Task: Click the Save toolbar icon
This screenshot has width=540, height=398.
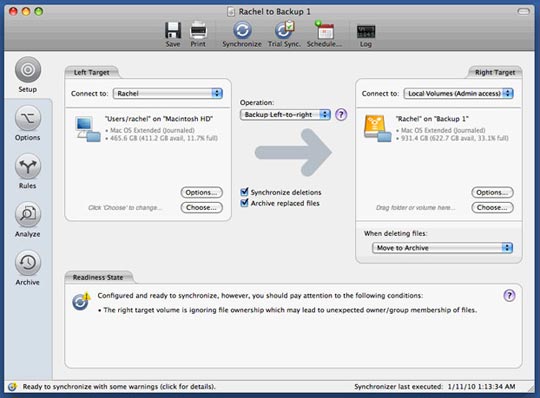Action: [x=173, y=34]
